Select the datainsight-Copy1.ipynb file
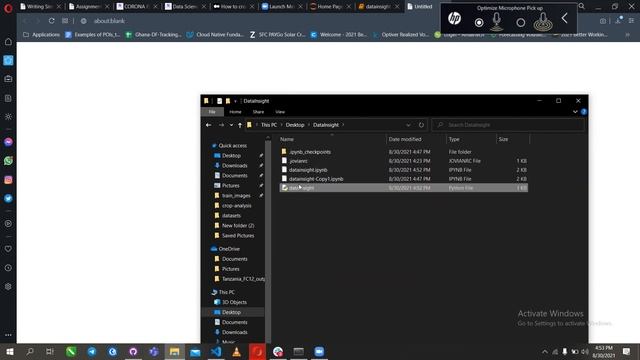This screenshot has width=640, height=360. click(x=404, y=179)
